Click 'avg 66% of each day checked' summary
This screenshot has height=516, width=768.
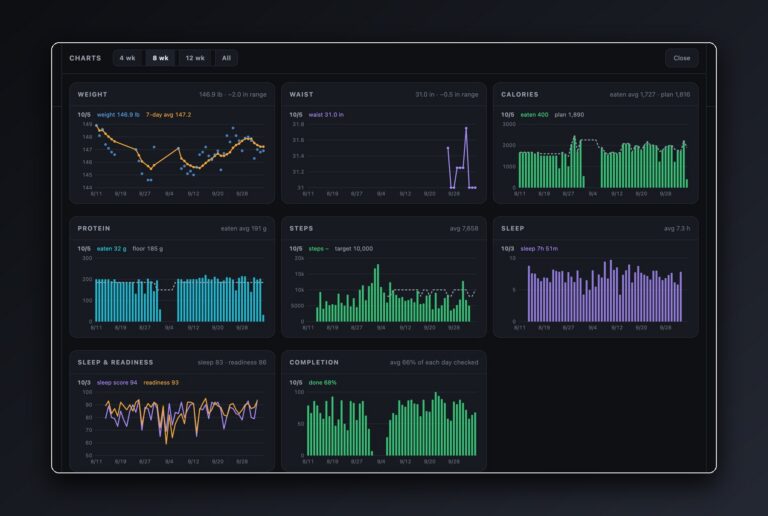tap(434, 362)
